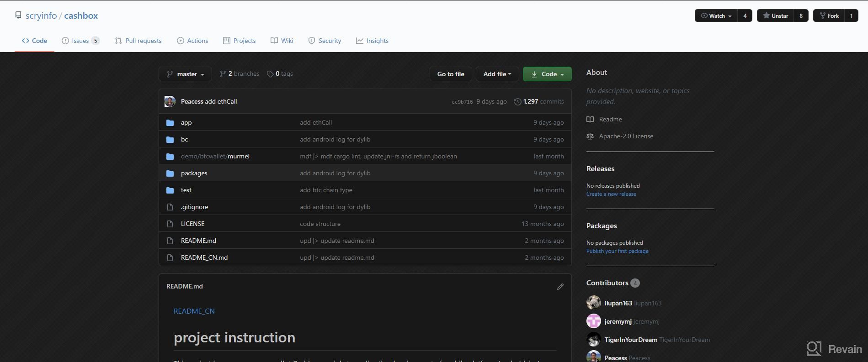The height and width of the screenshot is (362, 868).
Task: Open README.md in the file list
Action: tap(198, 241)
